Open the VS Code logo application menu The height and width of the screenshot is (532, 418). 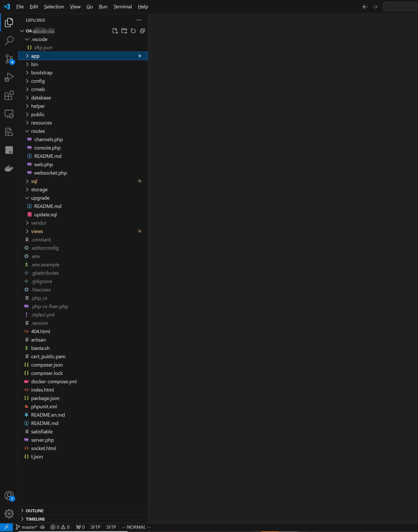pos(7,7)
